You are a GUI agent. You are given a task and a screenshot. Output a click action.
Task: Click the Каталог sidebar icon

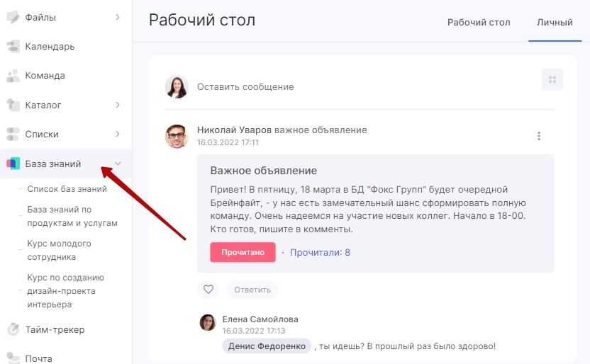pyautogui.click(x=13, y=105)
